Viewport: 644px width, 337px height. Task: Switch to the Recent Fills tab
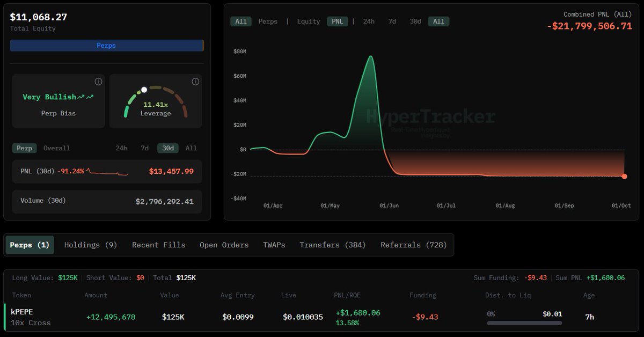pyautogui.click(x=158, y=245)
